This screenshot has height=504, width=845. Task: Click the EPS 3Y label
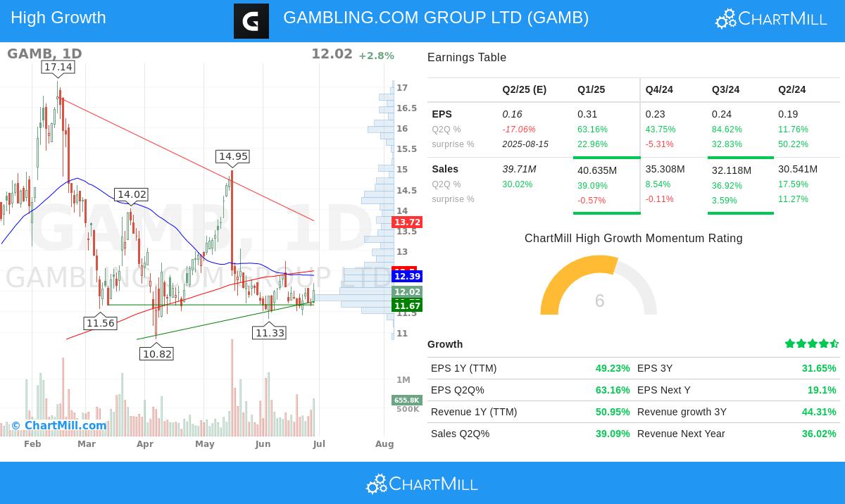655,368
